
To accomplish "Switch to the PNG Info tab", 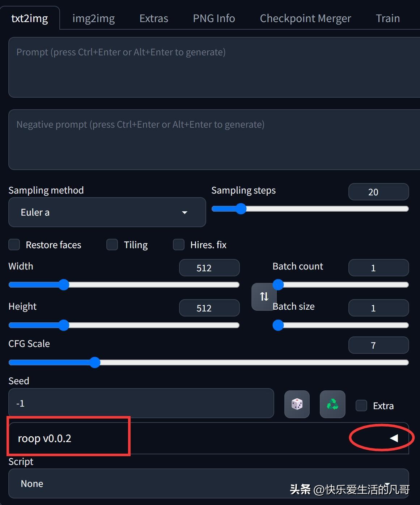I will pos(213,18).
